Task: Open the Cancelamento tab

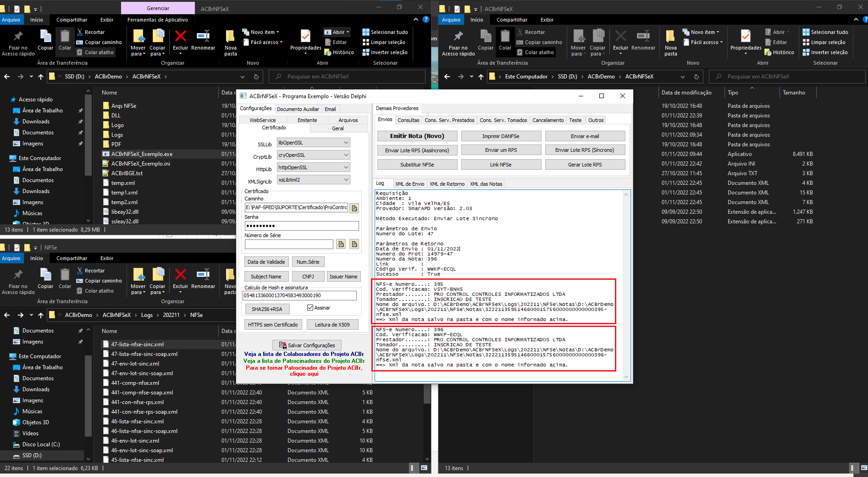Action: pyautogui.click(x=548, y=120)
